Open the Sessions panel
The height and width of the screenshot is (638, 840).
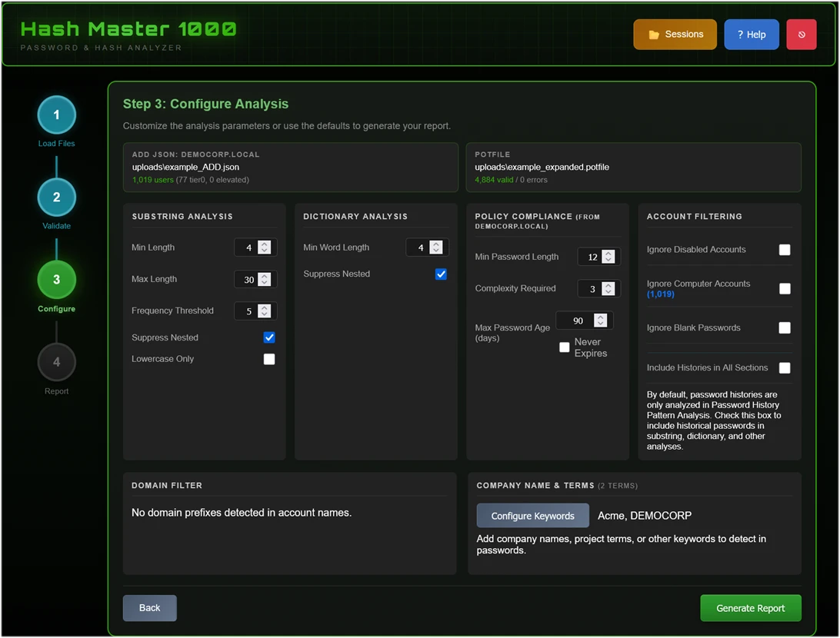click(x=675, y=34)
